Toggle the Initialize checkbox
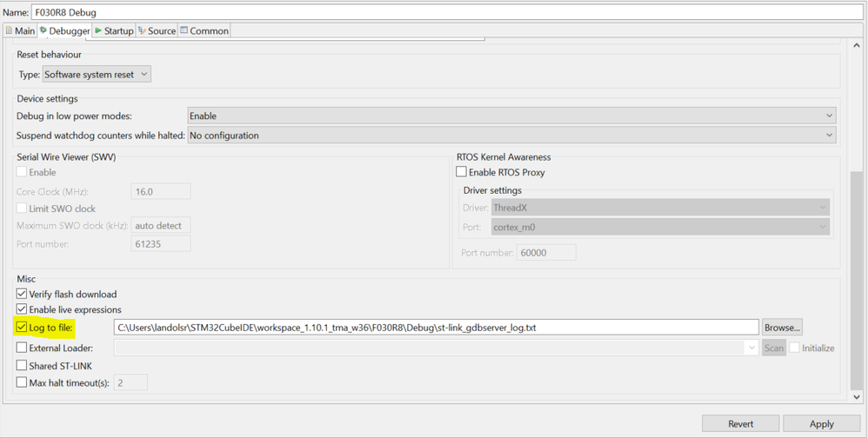The width and height of the screenshot is (868, 438). click(794, 348)
